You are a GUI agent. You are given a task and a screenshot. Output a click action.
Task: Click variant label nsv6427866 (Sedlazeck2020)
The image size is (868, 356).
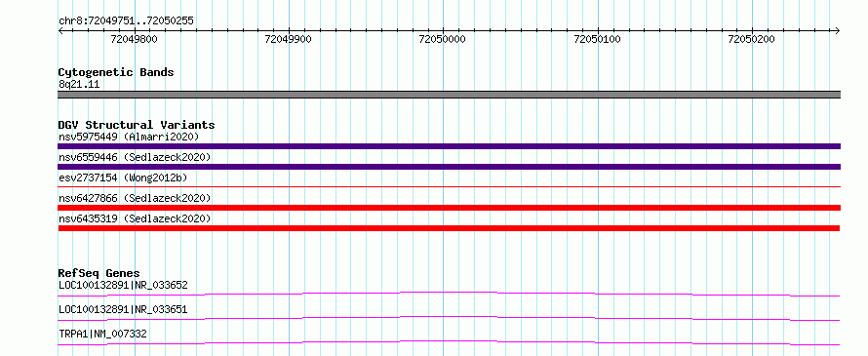click(x=135, y=198)
